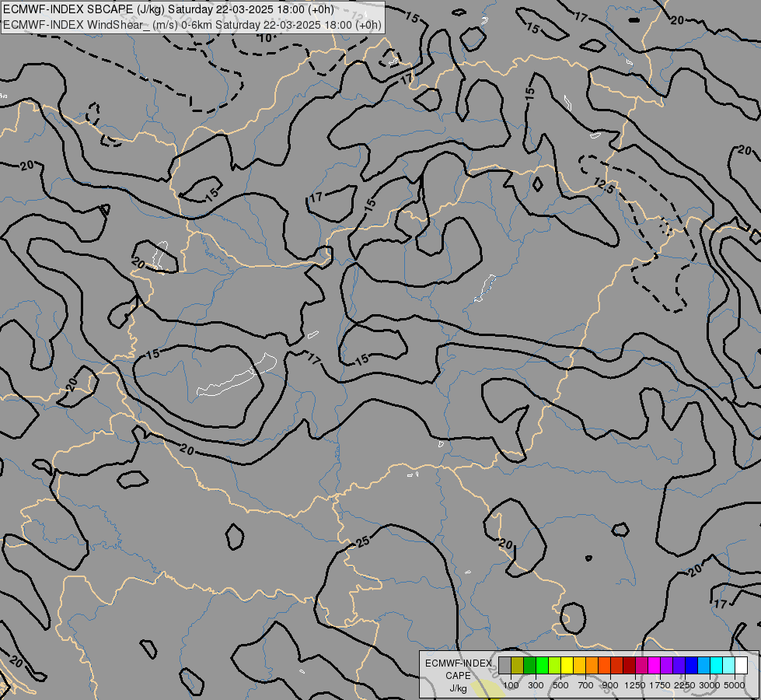The height and width of the screenshot is (700, 761).
Task: Click 'ECMWF-INDEX' inside the legend box
Action: [459, 663]
